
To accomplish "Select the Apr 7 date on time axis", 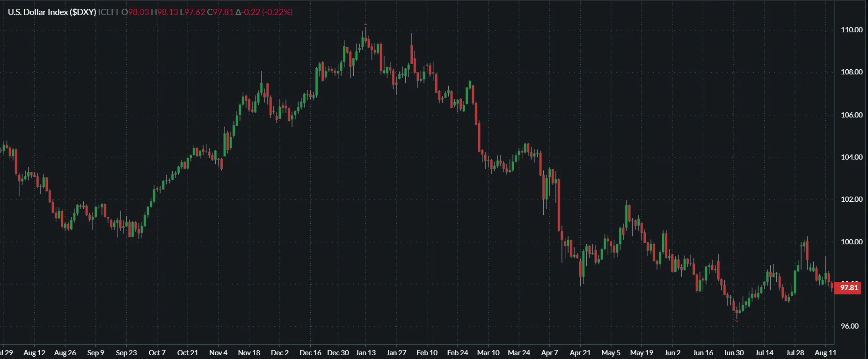I will click(x=549, y=353).
